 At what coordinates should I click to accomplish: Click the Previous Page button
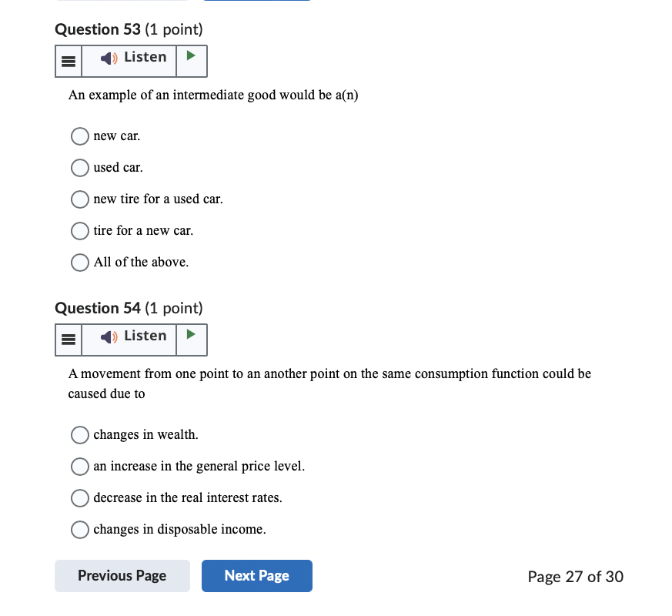coord(122,575)
